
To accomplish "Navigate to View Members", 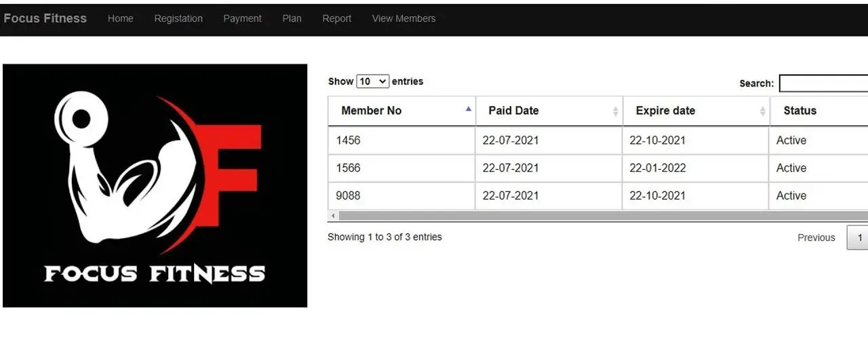I will 403,18.
